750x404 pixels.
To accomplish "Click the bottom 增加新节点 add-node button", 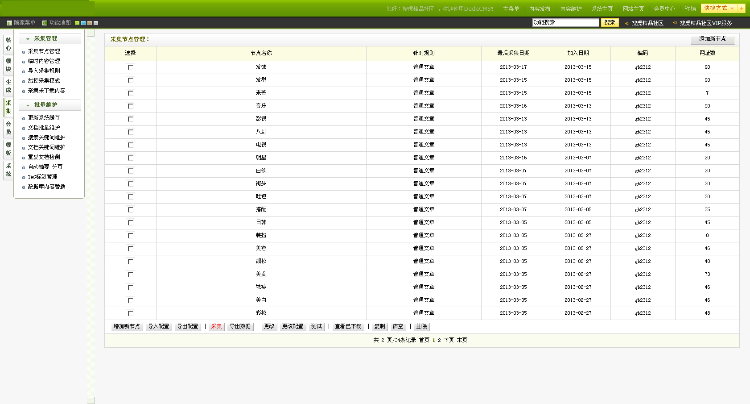I will click(127, 327).
